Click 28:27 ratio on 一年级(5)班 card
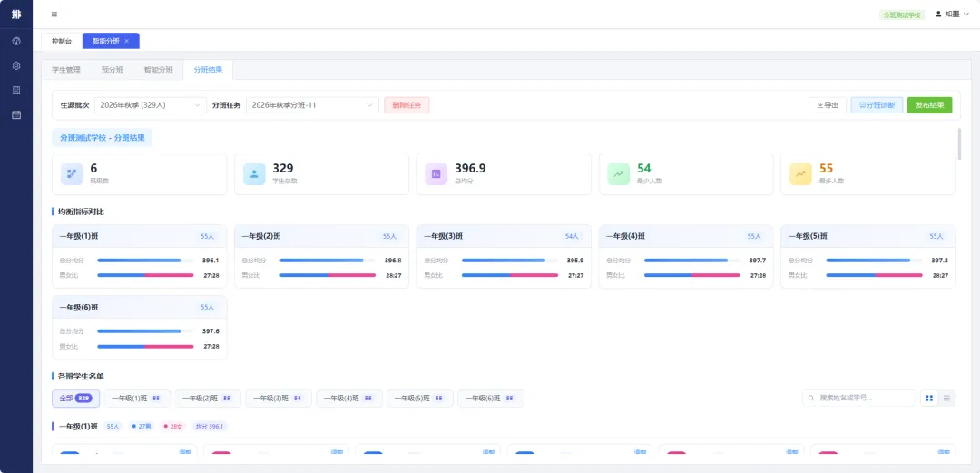Screen dimensions: 980x473 point(940,275)
